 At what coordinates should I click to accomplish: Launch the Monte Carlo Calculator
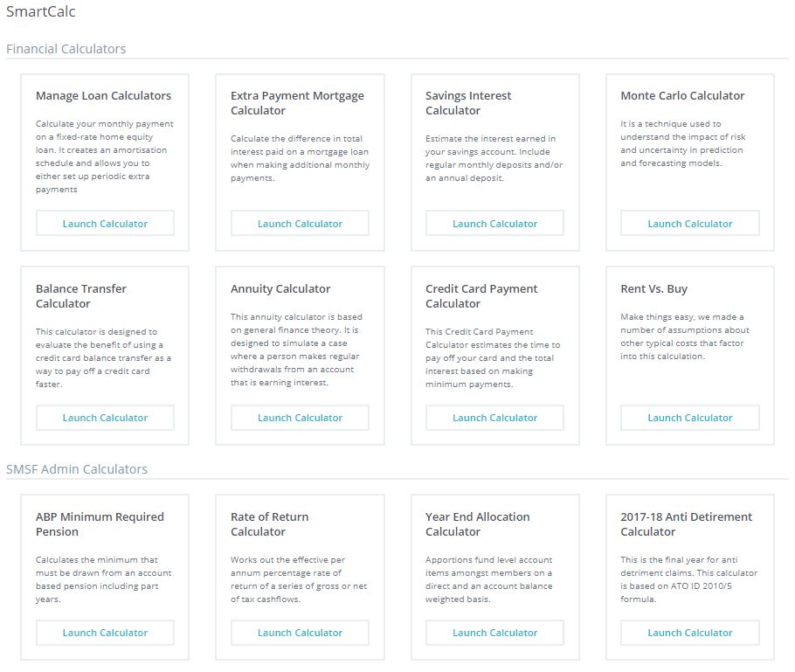[x=689, y=224]
